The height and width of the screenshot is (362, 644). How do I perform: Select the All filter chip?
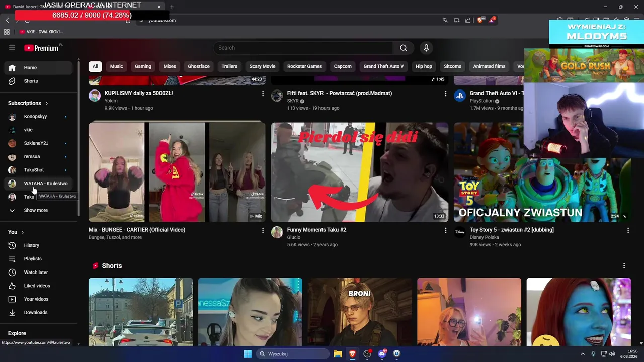95,66
